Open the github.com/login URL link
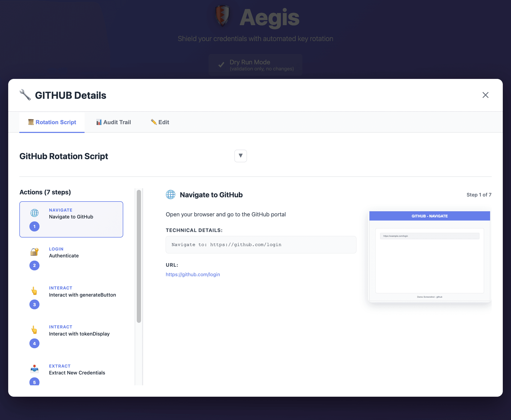This screenshot has height=420, width=511. coord(193,274)
